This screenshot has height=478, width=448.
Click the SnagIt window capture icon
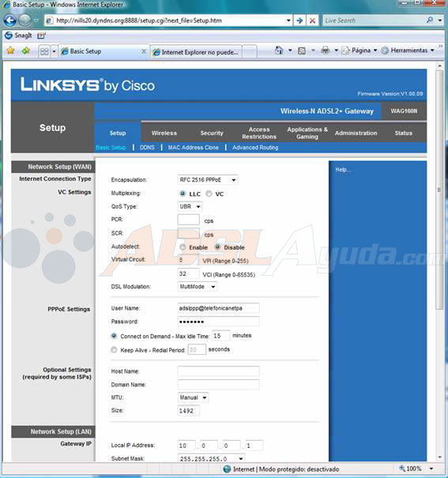click(41, 36)
